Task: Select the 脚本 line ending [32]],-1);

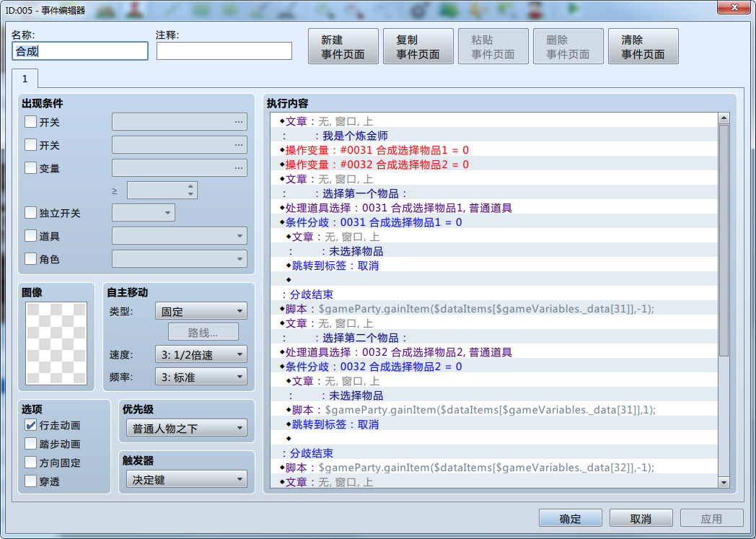Action: click(x=494, y=468)
